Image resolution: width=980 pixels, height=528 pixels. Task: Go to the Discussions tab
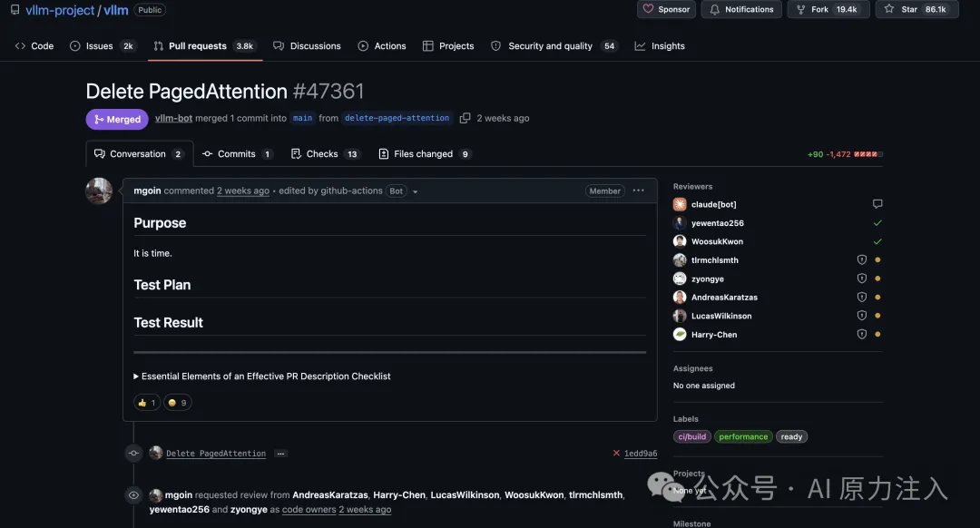[x=307, y=46]
